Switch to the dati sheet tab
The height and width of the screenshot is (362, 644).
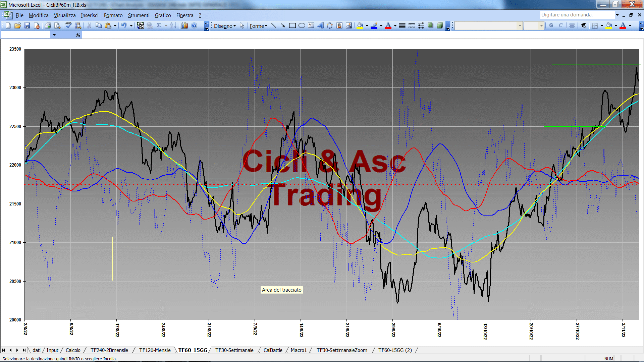point(37,350)
